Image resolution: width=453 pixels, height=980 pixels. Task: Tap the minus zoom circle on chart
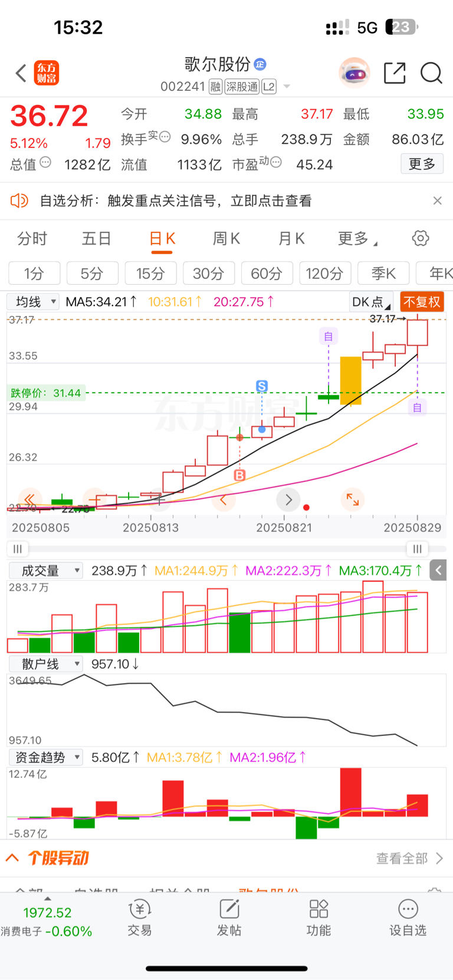click(94, 499)
